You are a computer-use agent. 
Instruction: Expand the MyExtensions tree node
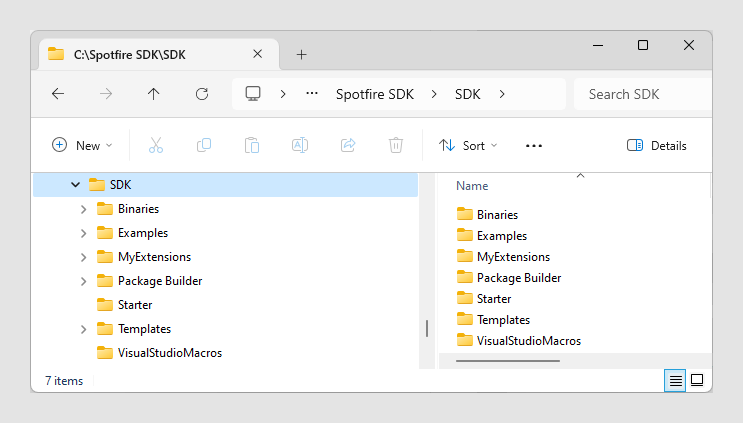click(x=83, y=257)
